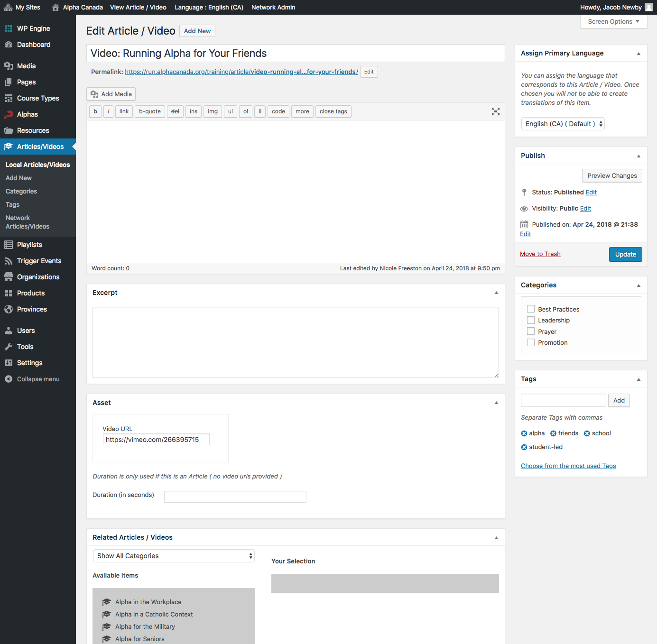Click the Excerpt text area

[x=296, y=342]
